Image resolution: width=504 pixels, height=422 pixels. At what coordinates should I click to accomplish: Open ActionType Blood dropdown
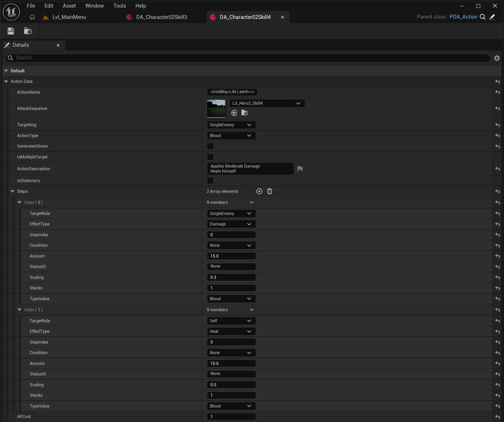coord(231,135)
